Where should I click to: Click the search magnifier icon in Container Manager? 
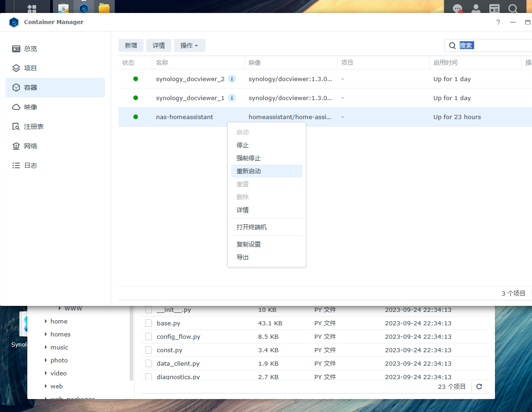pos(452,45)
